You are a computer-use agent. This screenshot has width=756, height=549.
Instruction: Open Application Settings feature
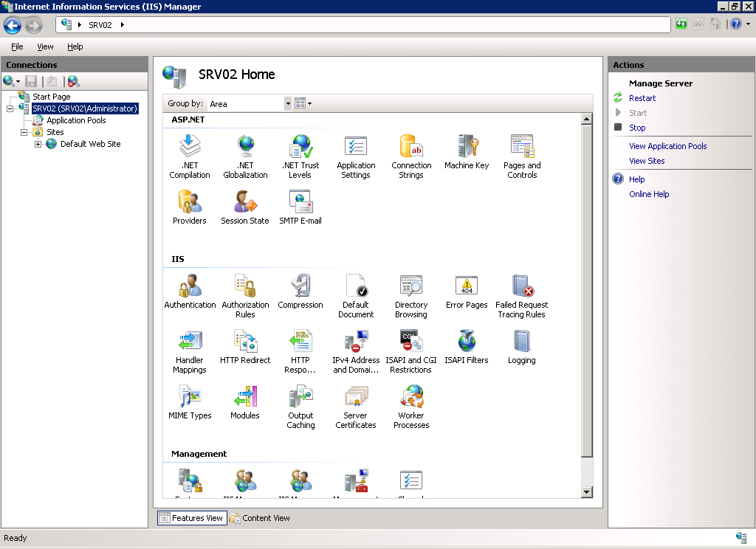click(356, 156)
